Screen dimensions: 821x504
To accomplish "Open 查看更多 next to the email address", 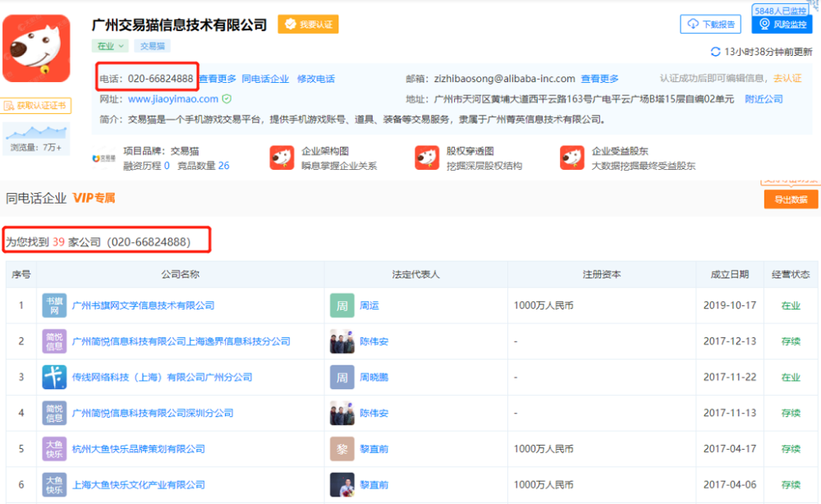I will 599,79.
